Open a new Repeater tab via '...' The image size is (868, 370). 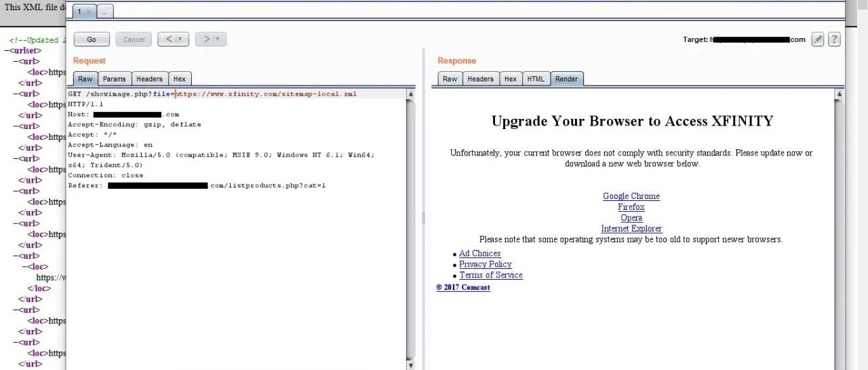105,12
